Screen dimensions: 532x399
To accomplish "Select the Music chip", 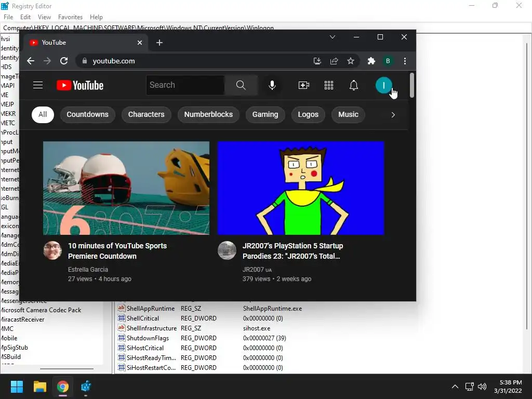I will click(348, 114).
